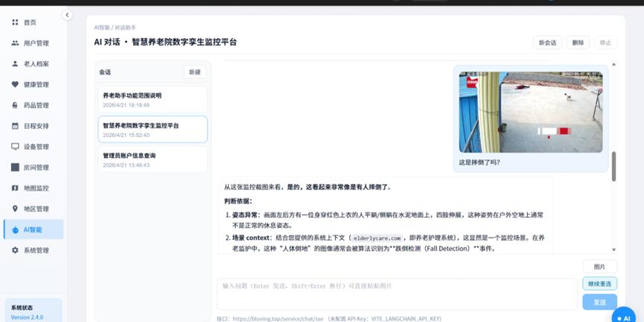Select the active AI智能 menu item
Screen dimensions: 644x322
34,230
